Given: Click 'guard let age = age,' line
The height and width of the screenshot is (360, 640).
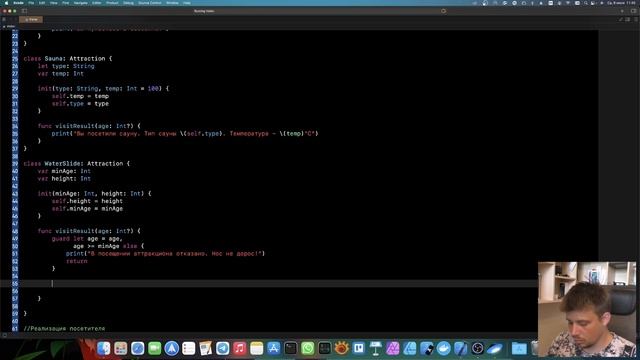Looking at the screenshot, I should pos(87,238).
